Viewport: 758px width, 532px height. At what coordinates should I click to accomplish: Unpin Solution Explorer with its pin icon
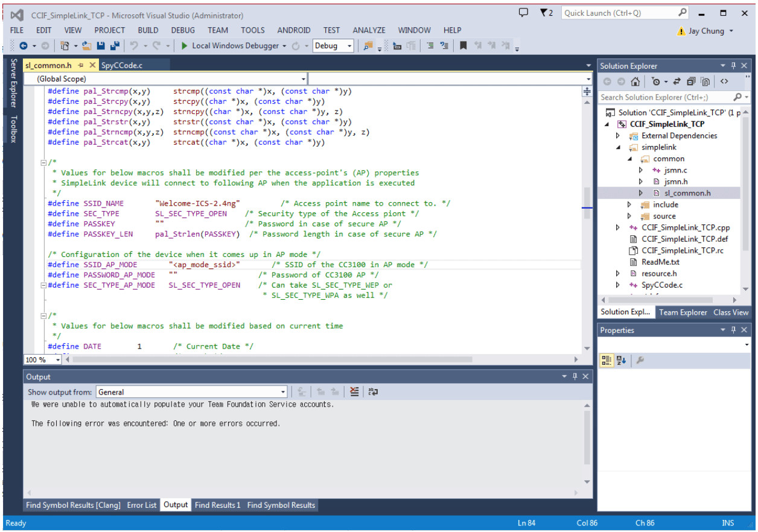pyautogui.click(x=733, y=66)
